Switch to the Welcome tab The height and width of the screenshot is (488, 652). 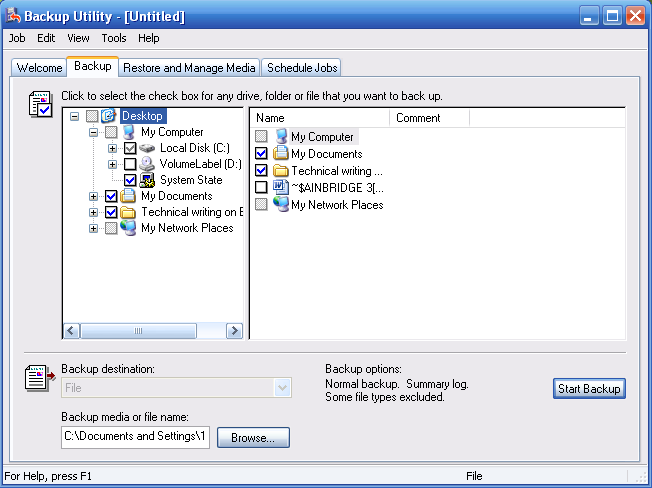pyautogui.click(x=39, y=67)
